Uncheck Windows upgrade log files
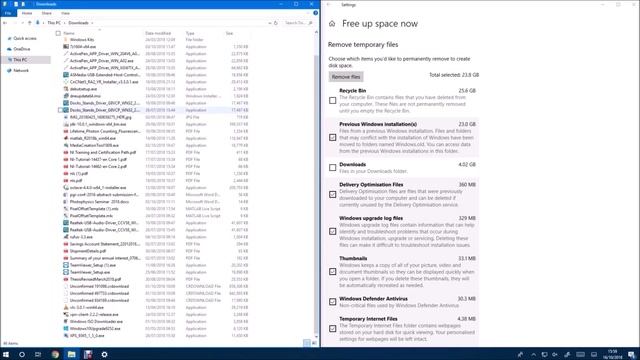Screen dimensions: 640x360 click(x=333, y=231)
